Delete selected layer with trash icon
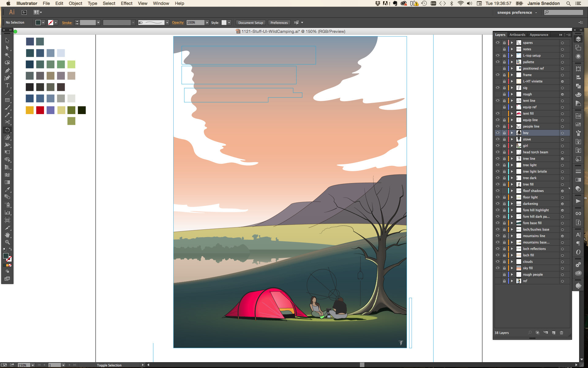 pyautogui.click(x=561, y=333)
